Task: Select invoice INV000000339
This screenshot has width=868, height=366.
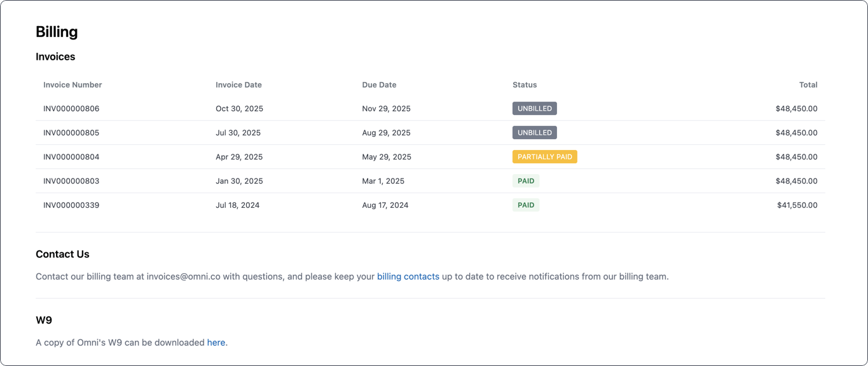Action: coord(71,205)
